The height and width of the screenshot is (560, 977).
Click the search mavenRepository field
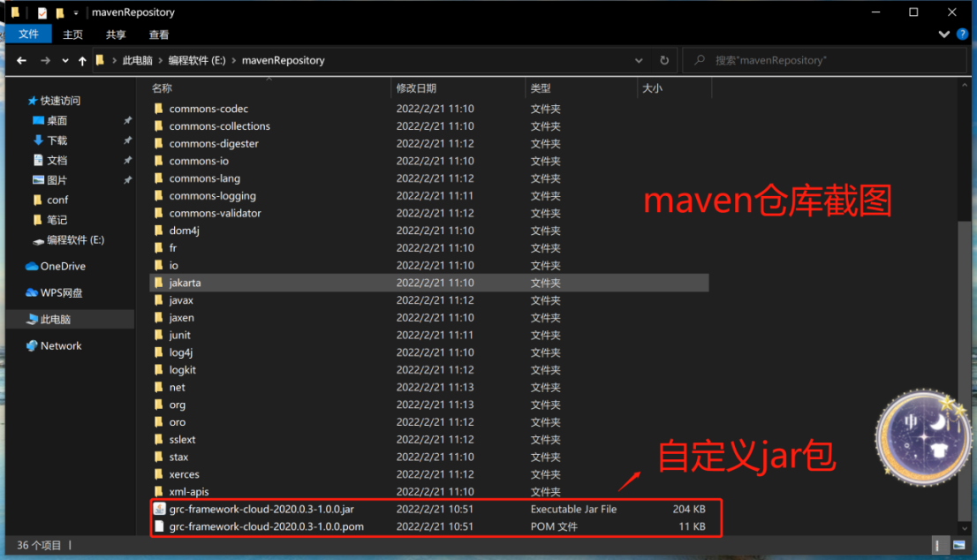[826, 60]
